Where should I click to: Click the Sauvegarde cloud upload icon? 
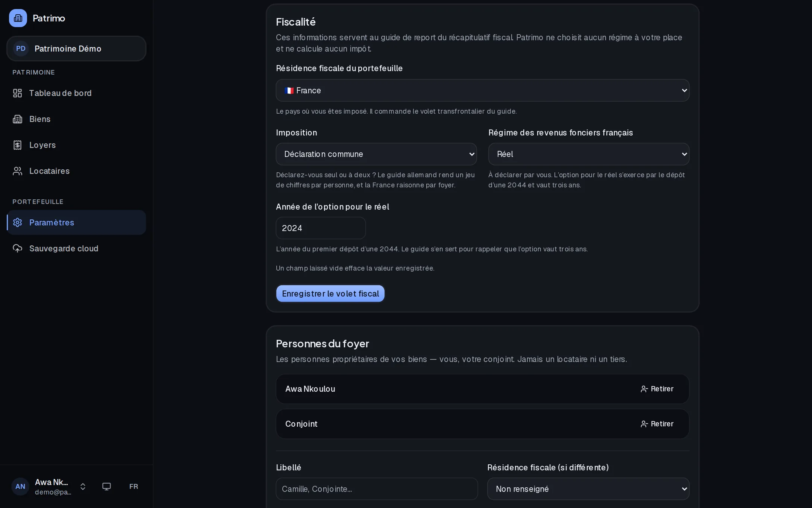pyautogui.click(x=18, y=248)
